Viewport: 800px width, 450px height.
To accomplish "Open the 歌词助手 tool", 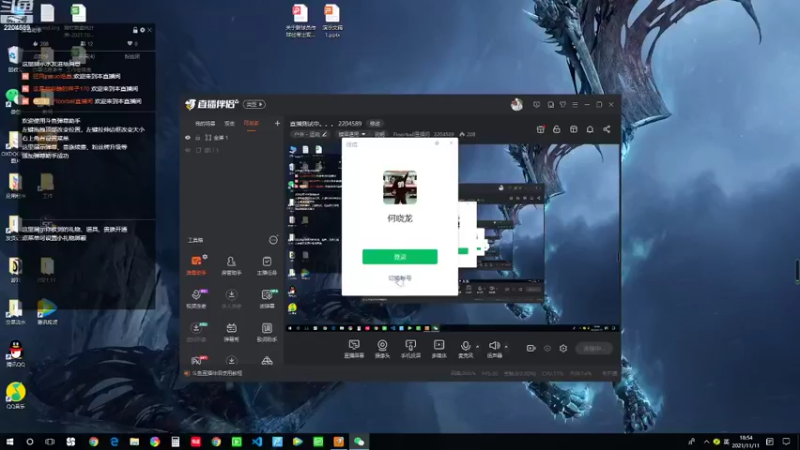I will (x=266, y=332).
